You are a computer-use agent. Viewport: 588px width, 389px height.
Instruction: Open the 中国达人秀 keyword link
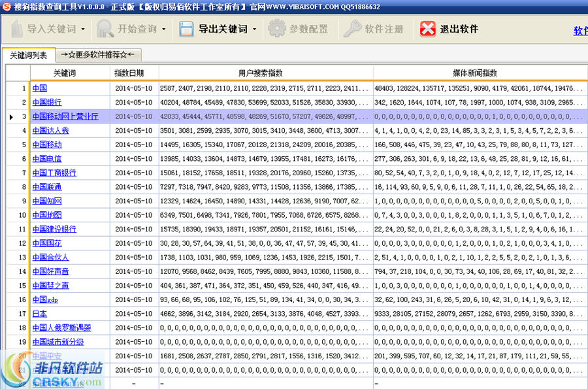[x=50, y=131]
